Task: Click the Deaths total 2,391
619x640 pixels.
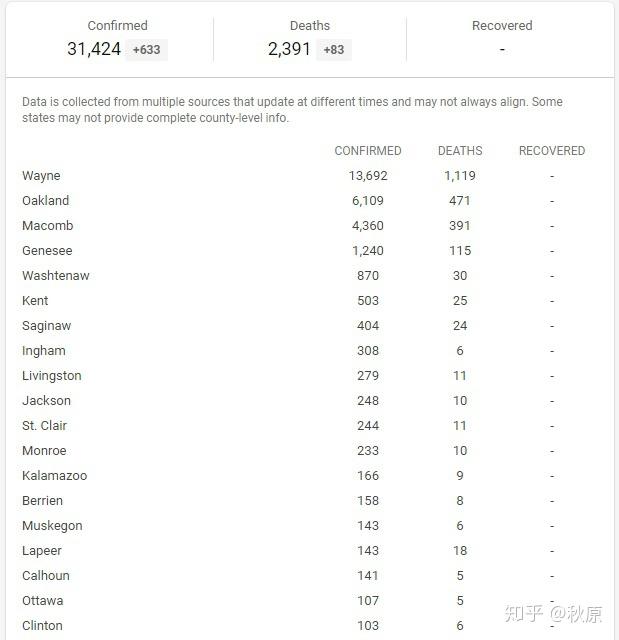Action: (x=289, y=49)
